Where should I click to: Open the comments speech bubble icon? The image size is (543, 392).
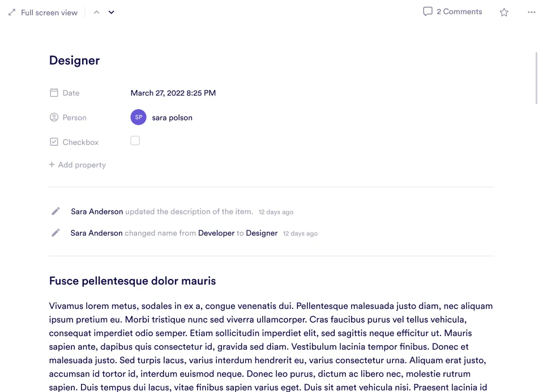[427, 12]
